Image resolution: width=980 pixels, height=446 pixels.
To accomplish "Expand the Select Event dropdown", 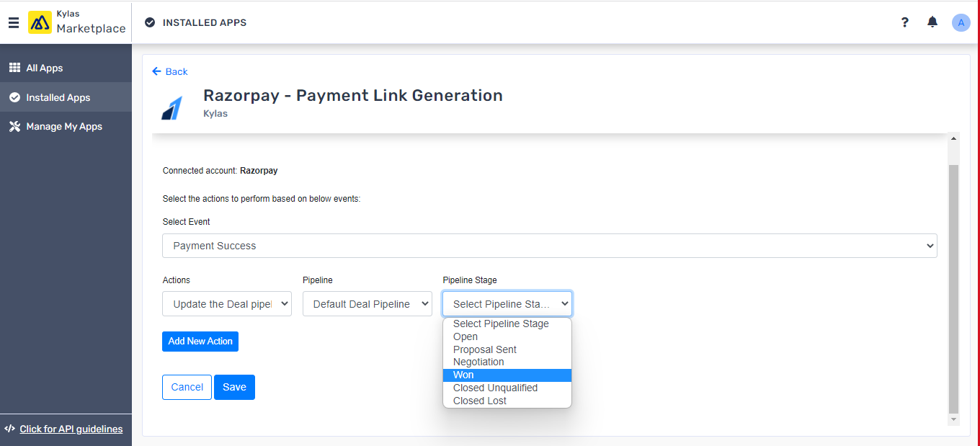I will [x=550, y=246].
